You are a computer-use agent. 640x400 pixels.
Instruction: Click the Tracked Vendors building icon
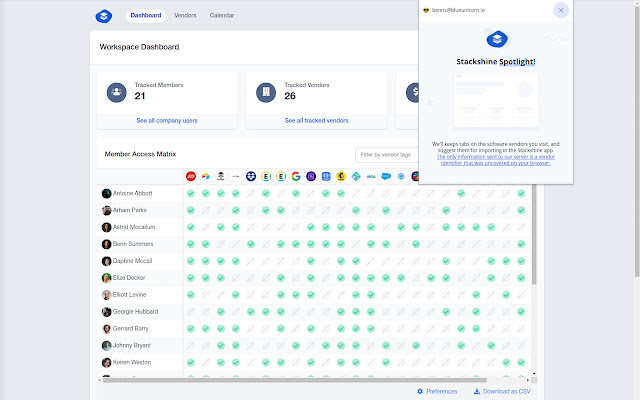pyautogui.click(x=266, y=92)
